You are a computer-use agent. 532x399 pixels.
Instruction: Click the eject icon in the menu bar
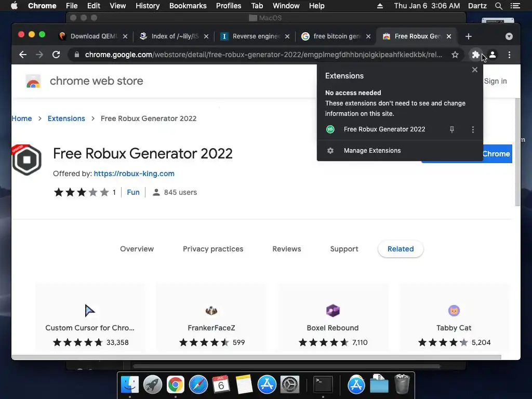[380, 6]
